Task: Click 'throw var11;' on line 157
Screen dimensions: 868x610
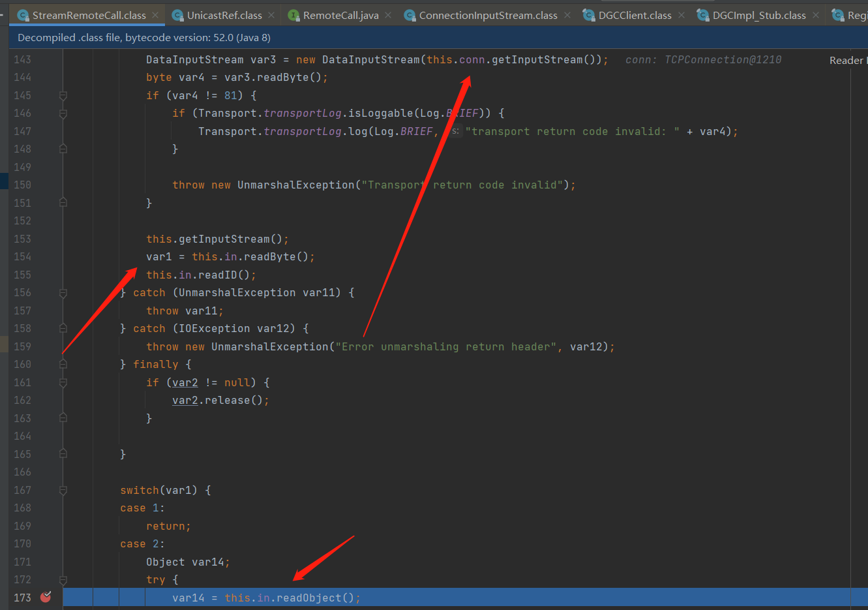Action: 185,311
